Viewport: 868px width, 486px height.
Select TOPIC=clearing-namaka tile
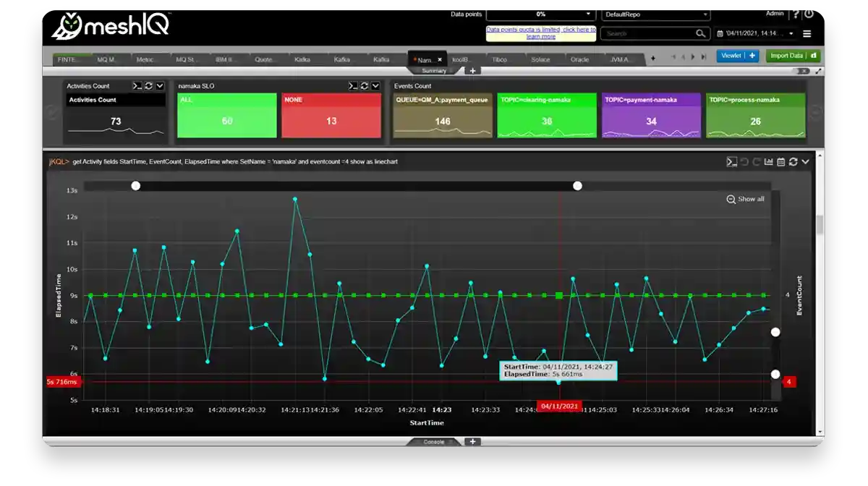tap(547, 115)
